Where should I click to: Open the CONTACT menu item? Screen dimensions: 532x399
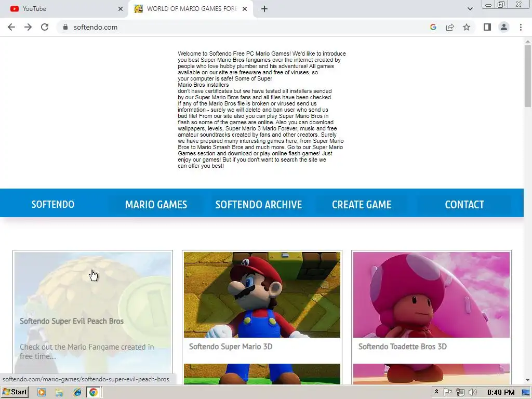tap(464, 204)
